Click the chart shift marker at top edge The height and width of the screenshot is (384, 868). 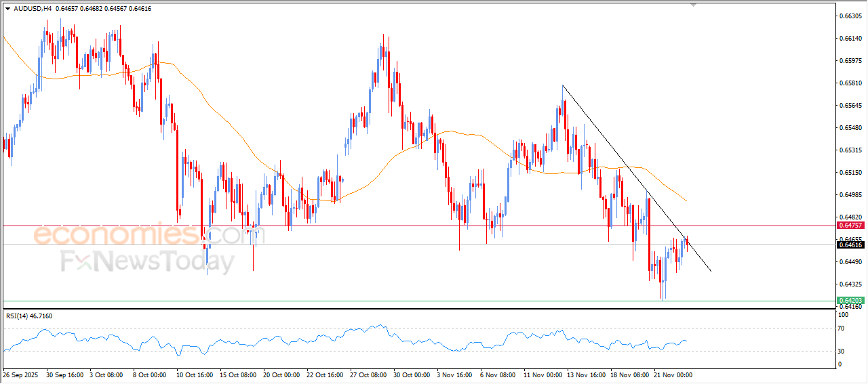pos(693,4)
